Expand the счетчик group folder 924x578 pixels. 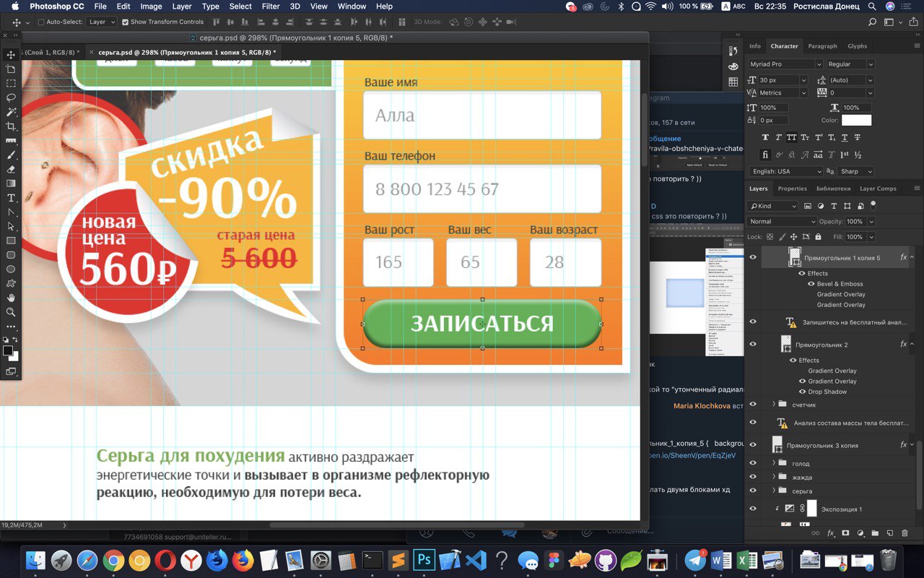(774, 405)
